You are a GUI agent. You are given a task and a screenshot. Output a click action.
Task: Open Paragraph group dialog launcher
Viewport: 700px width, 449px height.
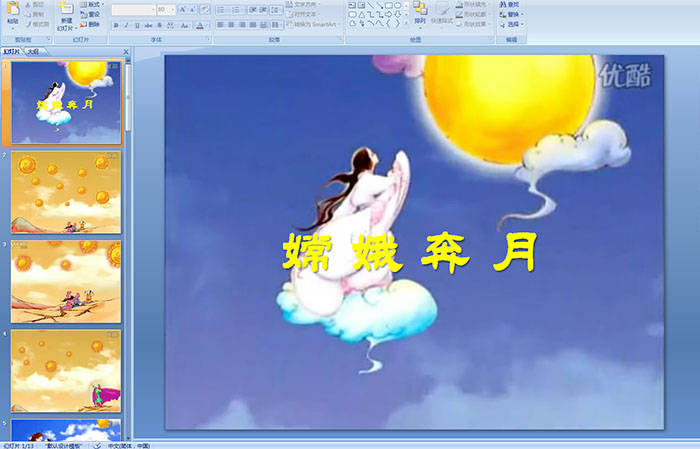340,39
